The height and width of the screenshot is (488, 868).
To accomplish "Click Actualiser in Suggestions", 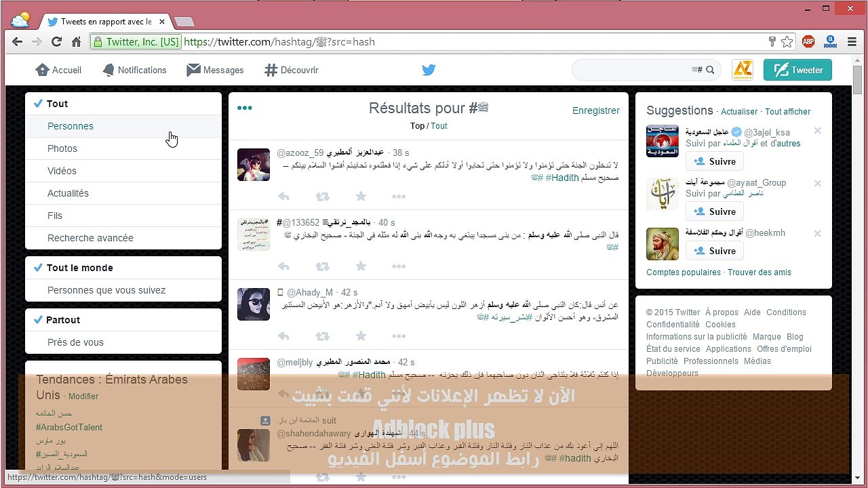I will [x=739, y=112].
